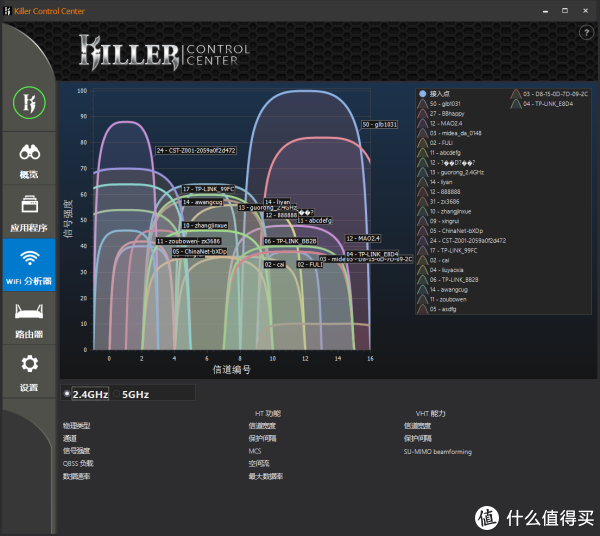Open the 路由器 router page
This screenshot has width=600, height=536.
29,320
